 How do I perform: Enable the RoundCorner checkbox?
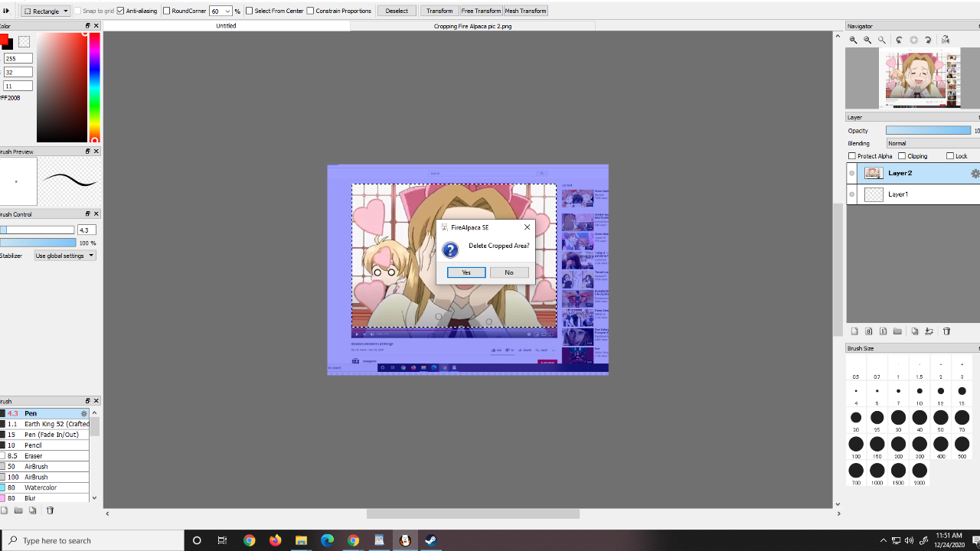click(166, 11)
